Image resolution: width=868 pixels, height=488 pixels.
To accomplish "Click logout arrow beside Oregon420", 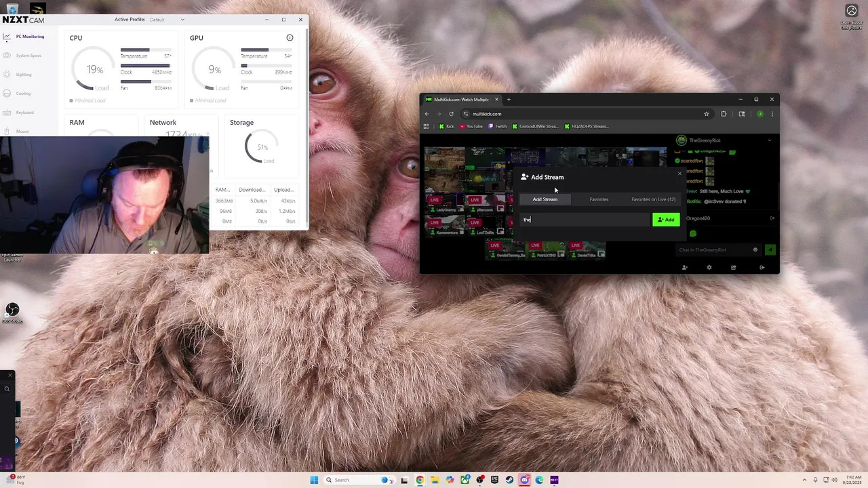I will [x=772, y=218].
